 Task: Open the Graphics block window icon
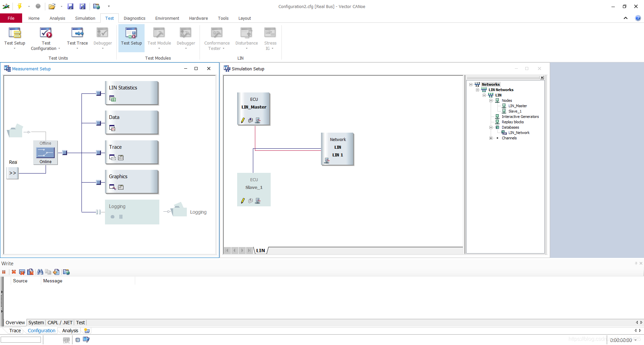coord(113,187)
